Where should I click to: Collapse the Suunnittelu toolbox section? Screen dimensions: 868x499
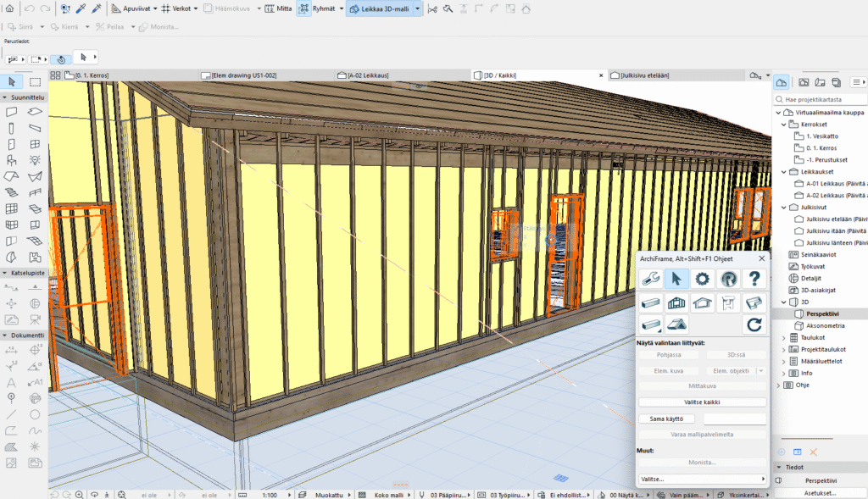coord(4,97)
